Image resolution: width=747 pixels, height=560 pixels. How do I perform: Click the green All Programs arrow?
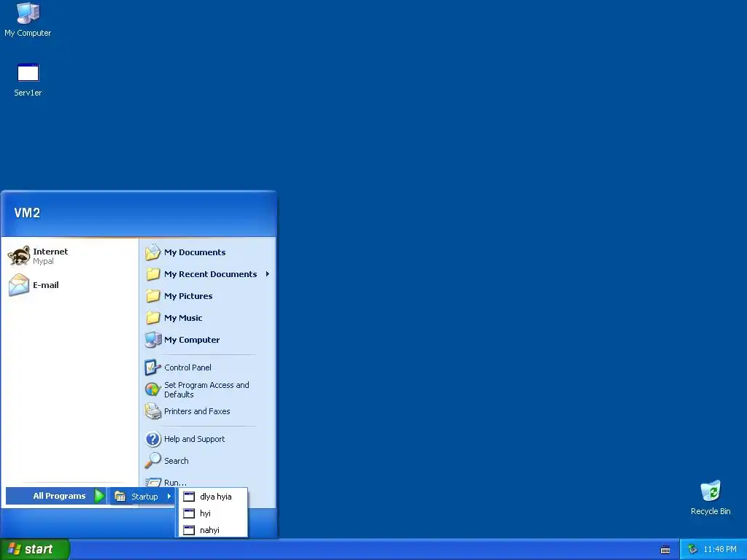(x=99, y=496)
